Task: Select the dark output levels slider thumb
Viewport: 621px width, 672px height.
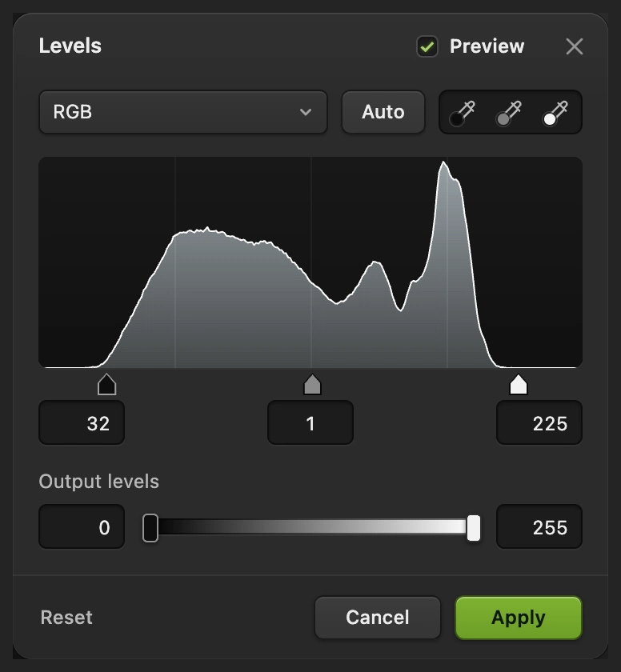Action: (150, 528)
